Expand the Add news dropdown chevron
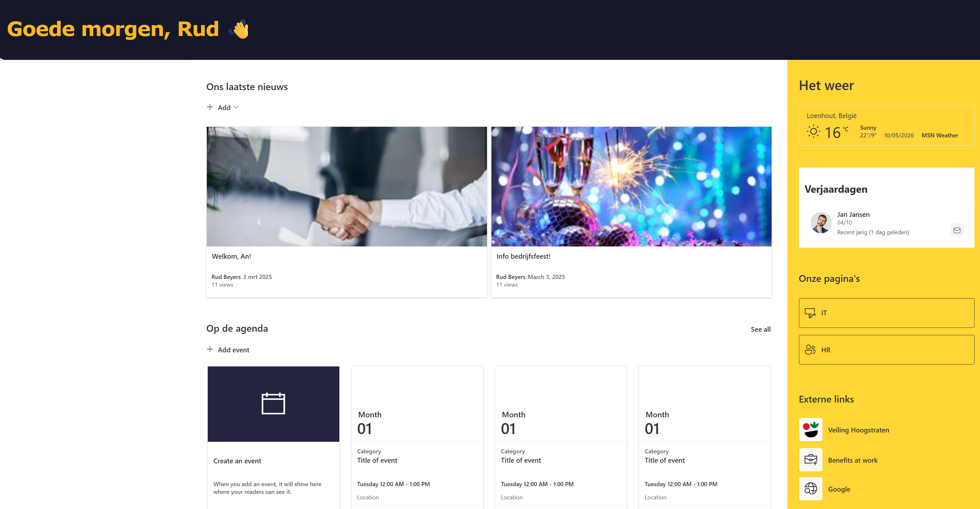Screen dimensions: 980x509 [x=236, y=107]
